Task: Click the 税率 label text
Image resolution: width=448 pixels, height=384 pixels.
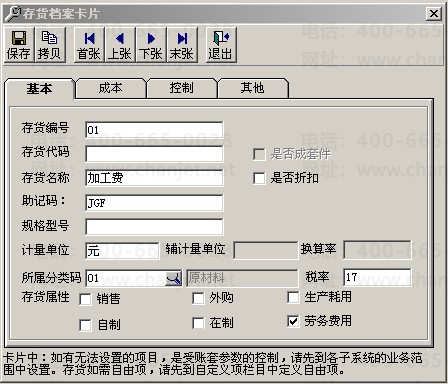Action: point(317,277)
